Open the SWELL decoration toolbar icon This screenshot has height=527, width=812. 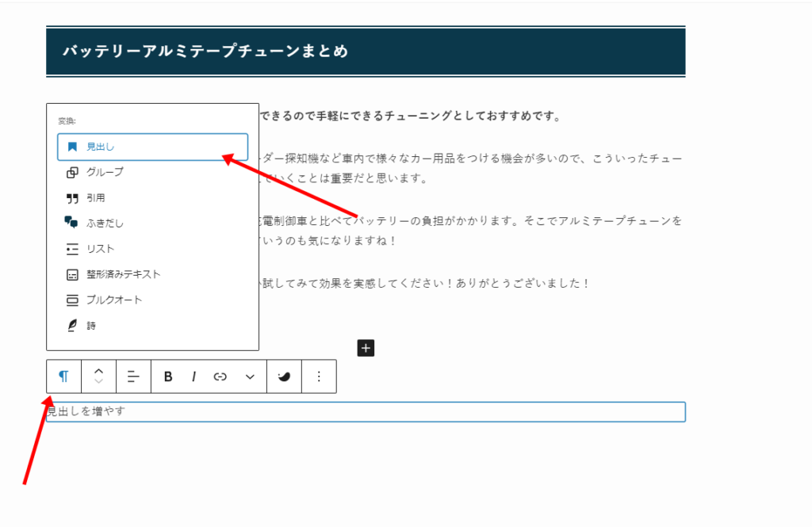coord(284,376)
